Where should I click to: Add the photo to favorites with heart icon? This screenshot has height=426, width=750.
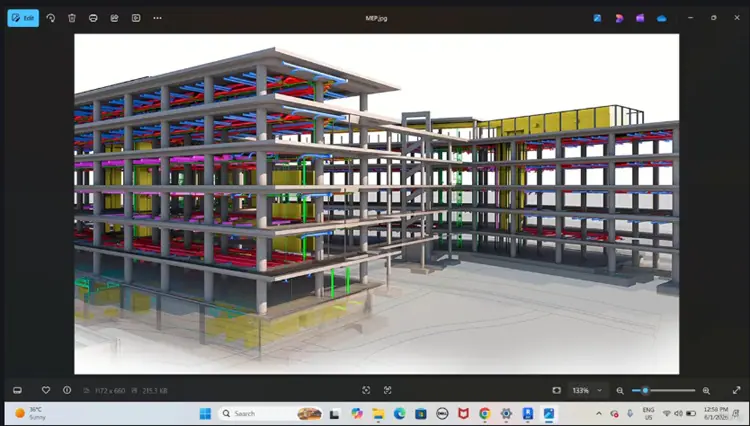click(x=46, y=390)
